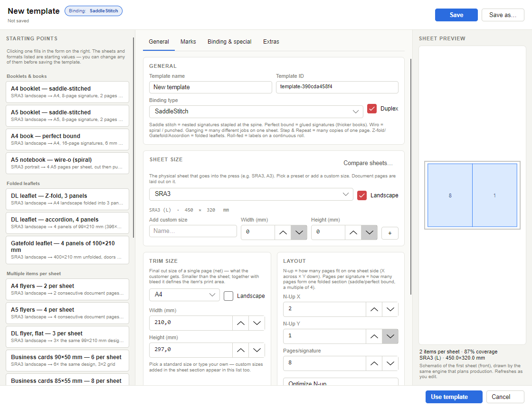Choose A5 flyers 4 per sheet
This screenshot has height=408, width=532.
[67, 313]
